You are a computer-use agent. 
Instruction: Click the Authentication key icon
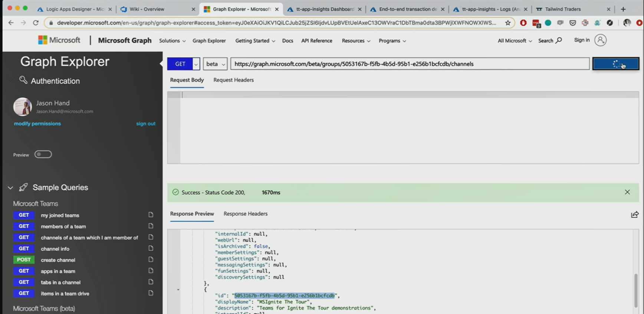(23, 80)
